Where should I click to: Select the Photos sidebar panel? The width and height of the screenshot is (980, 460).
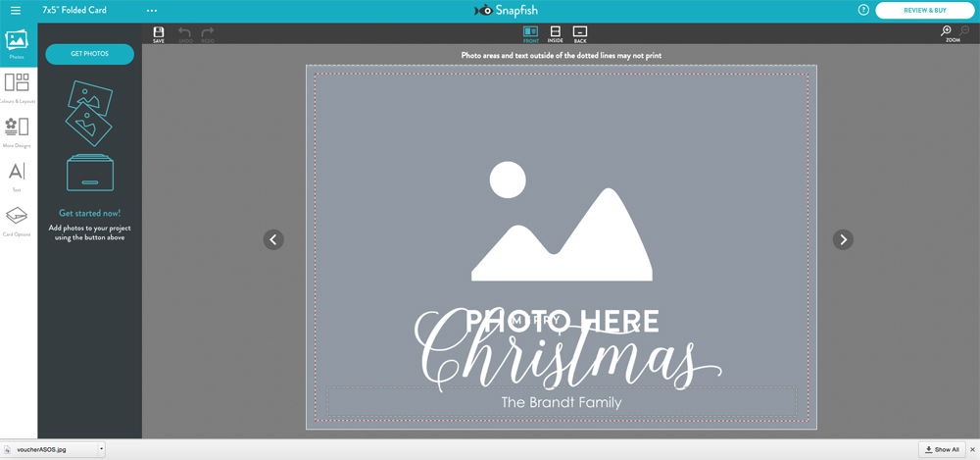click(x=18, y=43)
